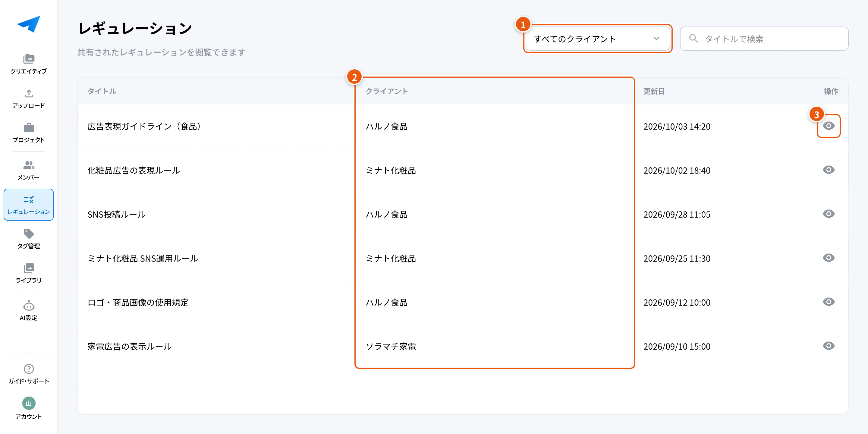Click client ソラマチ家電 cell
The width and height of the screenshot is (868, 434).
(391, 346)
